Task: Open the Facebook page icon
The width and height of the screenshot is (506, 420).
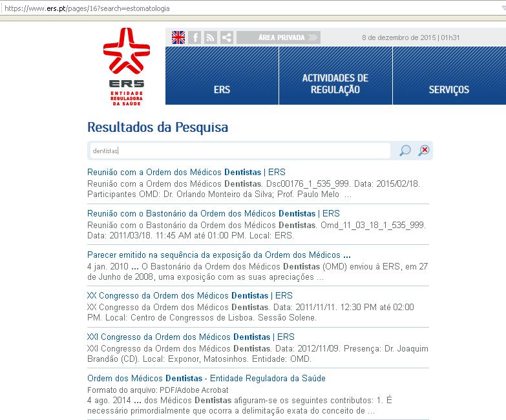Action: click(x=195, y=37)
